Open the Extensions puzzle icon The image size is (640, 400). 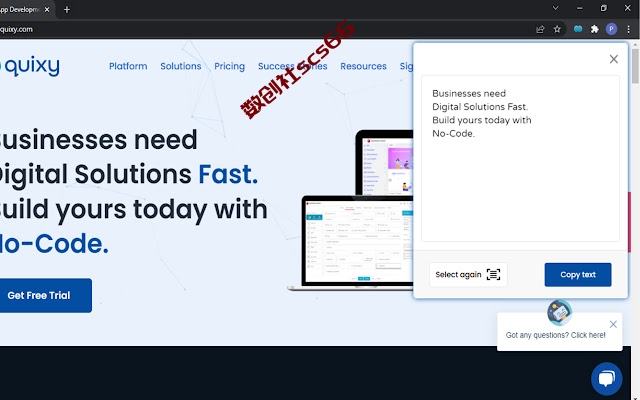(595, 29)
